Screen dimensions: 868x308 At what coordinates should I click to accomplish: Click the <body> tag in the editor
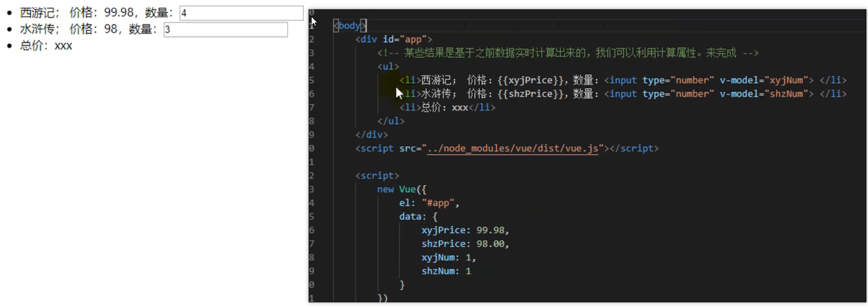(350, 26)
